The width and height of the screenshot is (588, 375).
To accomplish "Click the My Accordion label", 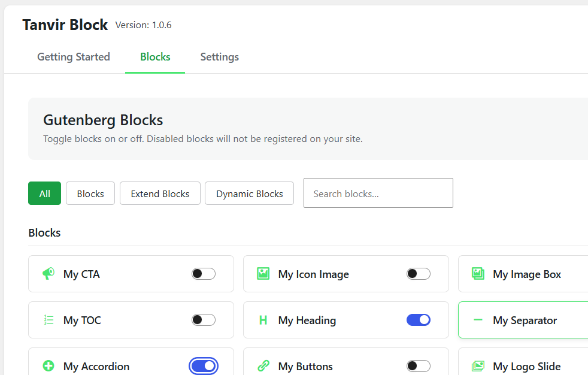I will tap(96, 367).
